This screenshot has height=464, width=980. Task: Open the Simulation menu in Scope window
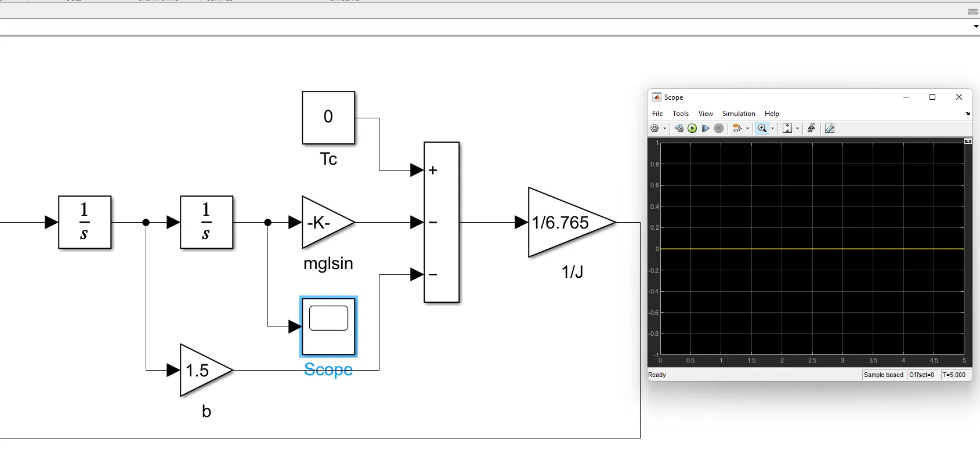[x=738, y=114]
